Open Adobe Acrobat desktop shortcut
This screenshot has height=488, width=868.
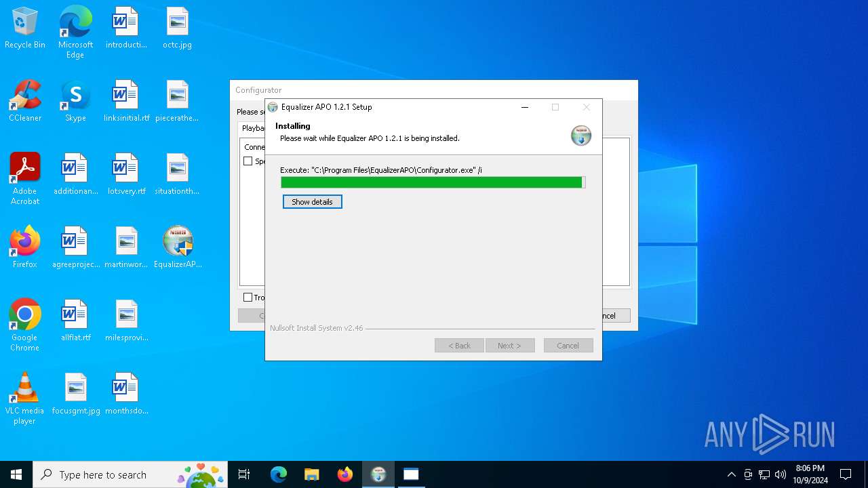(25, 179)
